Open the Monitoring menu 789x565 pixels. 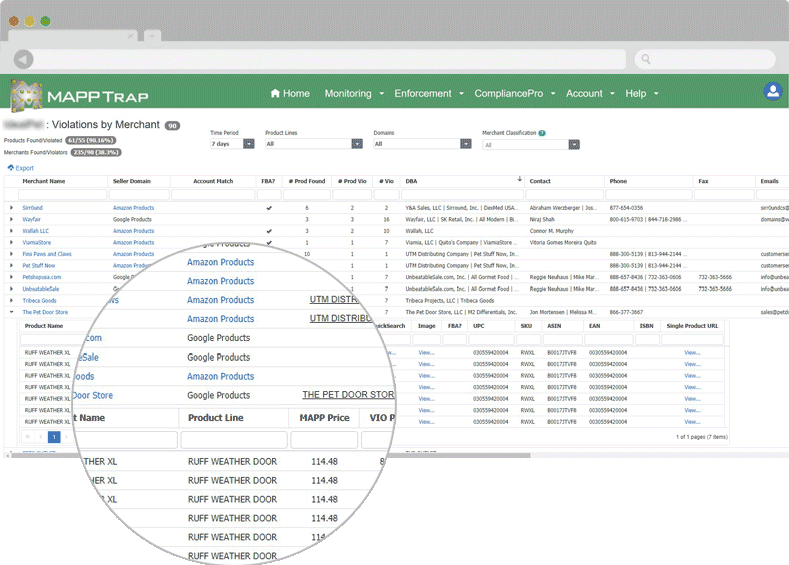coord(354,94)
